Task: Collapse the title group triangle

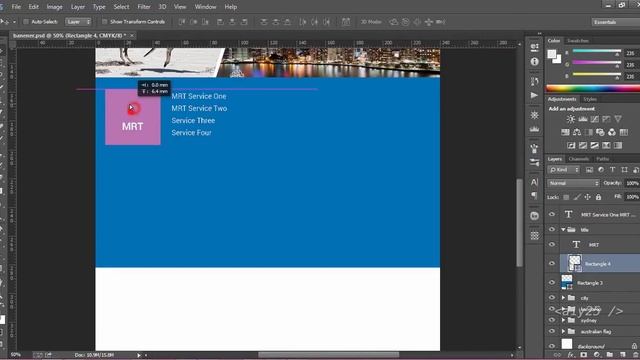Action: click(563, 229)
